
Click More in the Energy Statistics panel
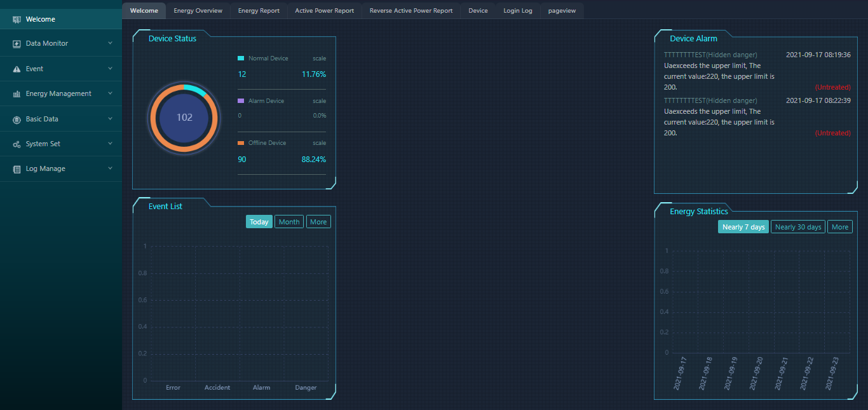click(x=840, y=227)
